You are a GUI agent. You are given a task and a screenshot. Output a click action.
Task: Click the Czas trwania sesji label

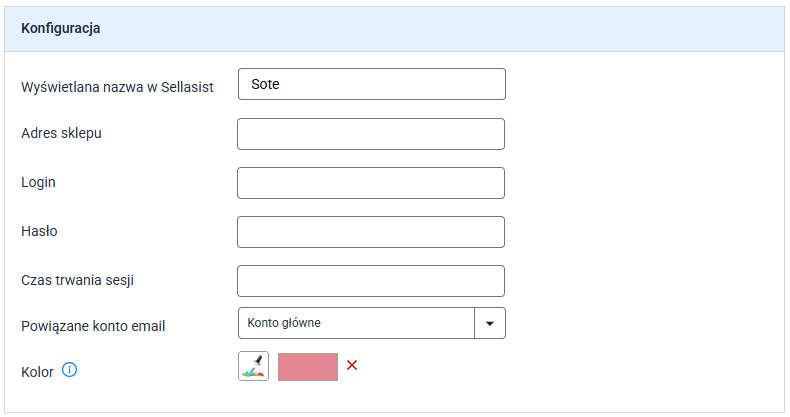[78, 281]
